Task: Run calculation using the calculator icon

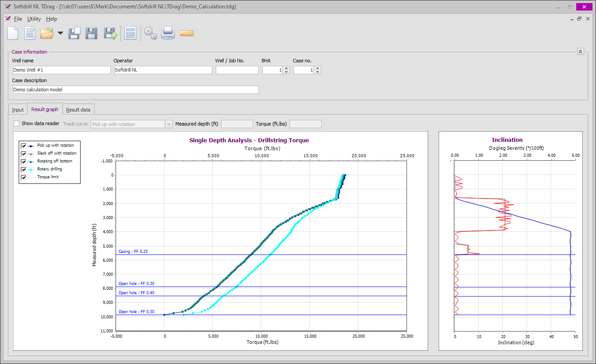Action: tap(131, 33)
